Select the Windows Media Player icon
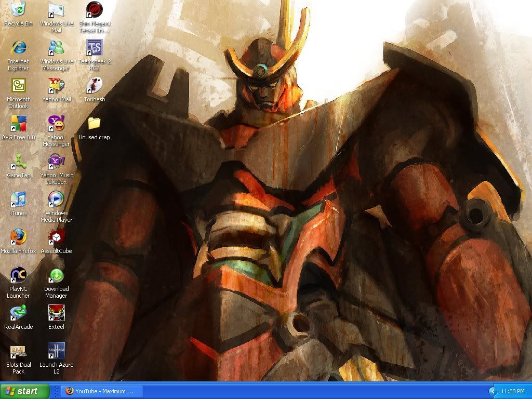Screen dimensions: 532x399 (56, 199)
